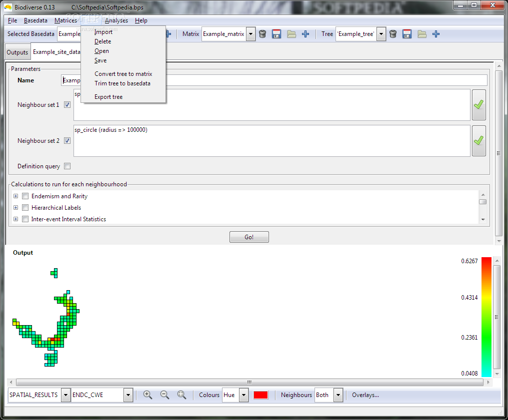Open the Tree selection dropdown

381,34
